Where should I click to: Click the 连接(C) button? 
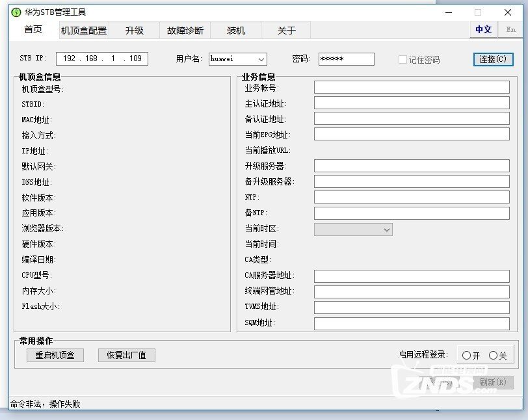(493, 59)
